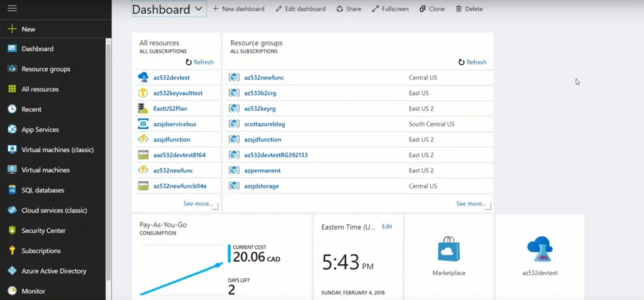Click All resources grid icon in sidebar
Viewport: 644px width, 300px height.
click(13, 89)
